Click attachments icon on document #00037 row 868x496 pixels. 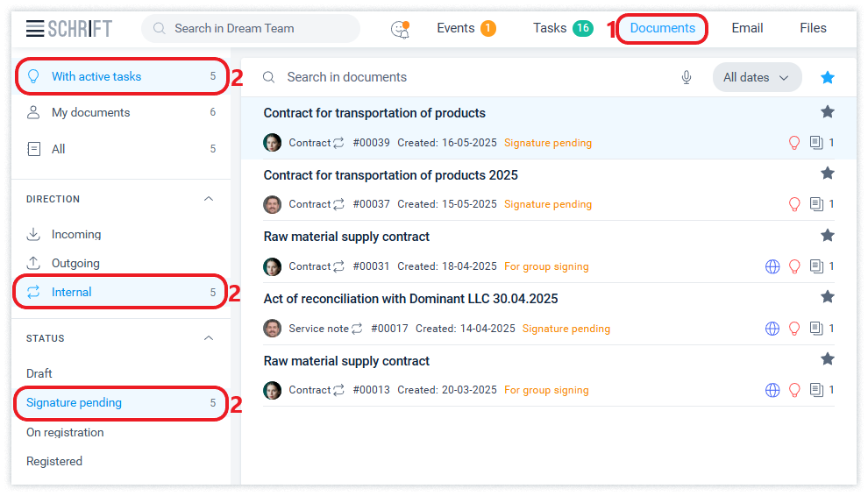(816, 204)
